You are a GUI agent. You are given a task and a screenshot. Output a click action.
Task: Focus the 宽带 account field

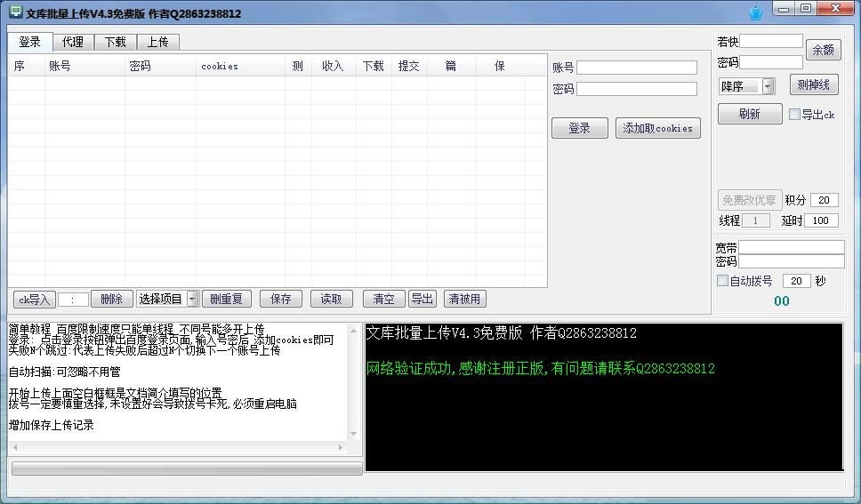(792, 248)
